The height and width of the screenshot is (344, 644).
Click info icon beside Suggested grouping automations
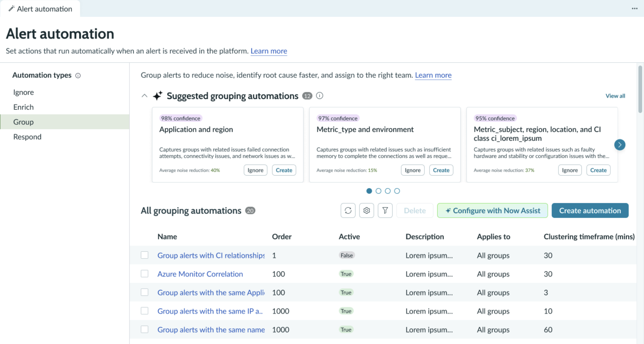click(320, 96)
